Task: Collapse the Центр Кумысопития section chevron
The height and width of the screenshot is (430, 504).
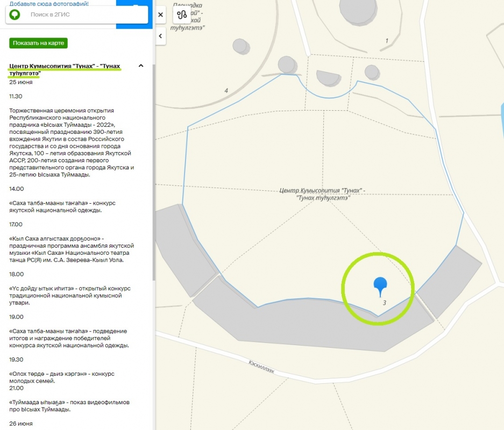Action: coord(141,66)
